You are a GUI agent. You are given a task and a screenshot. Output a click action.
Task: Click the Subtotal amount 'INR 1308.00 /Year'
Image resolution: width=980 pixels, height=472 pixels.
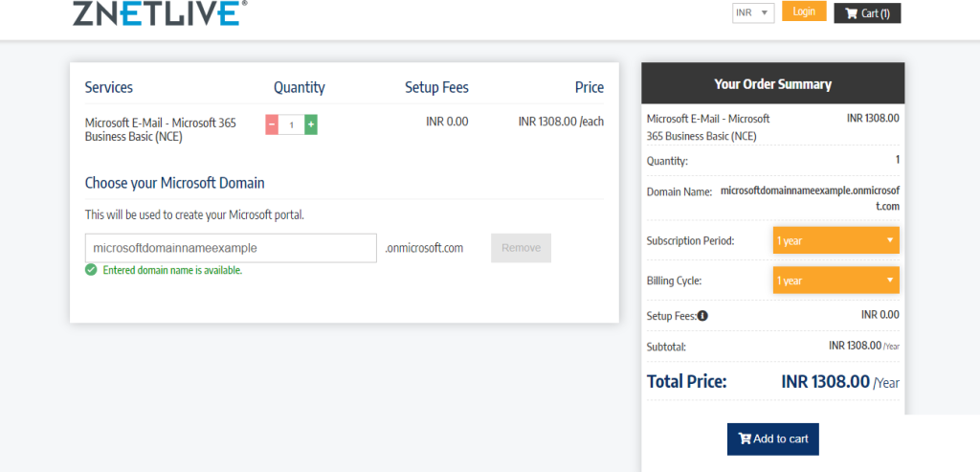click(864, 346)
